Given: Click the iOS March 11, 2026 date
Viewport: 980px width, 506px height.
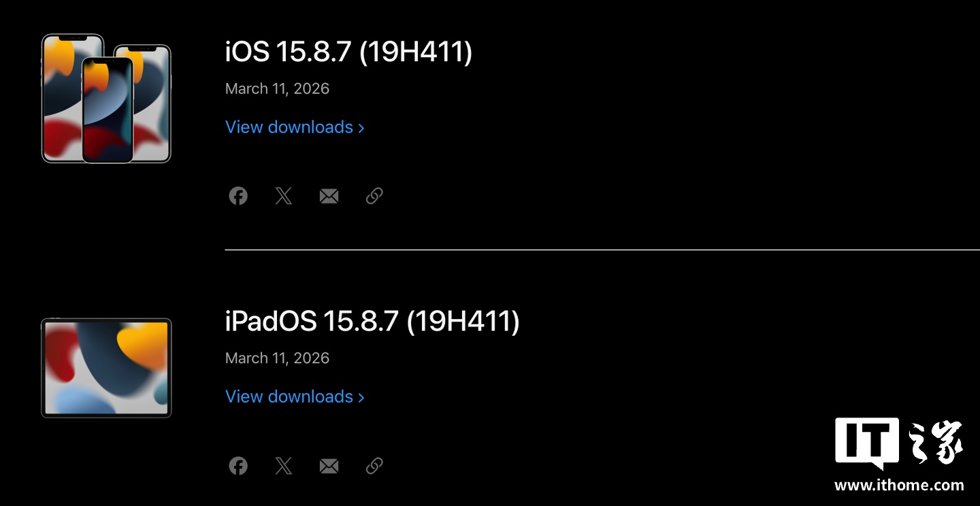Looking at the screenshot, I should 277,88.
